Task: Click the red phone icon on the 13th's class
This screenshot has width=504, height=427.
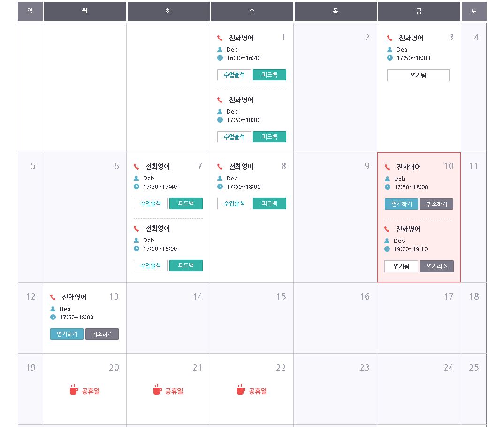Action: pyautogui.click(x=53, y=297)
